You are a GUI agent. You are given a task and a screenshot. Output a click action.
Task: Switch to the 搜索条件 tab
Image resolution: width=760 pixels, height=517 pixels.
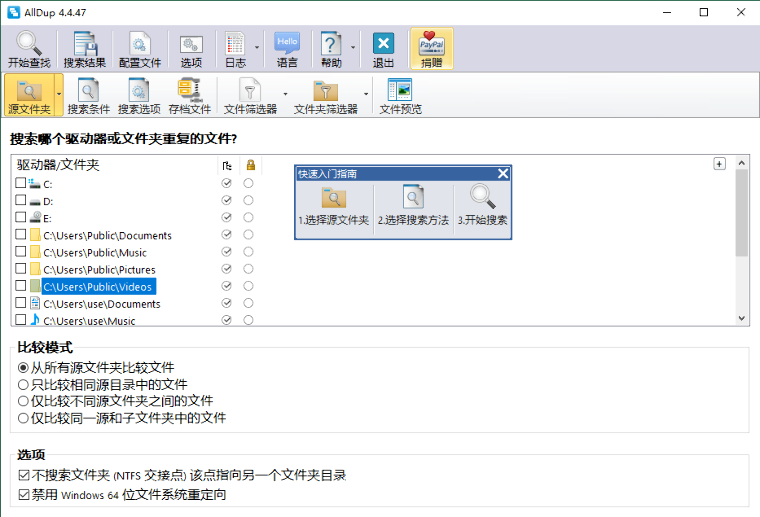(x=88, y=95)
